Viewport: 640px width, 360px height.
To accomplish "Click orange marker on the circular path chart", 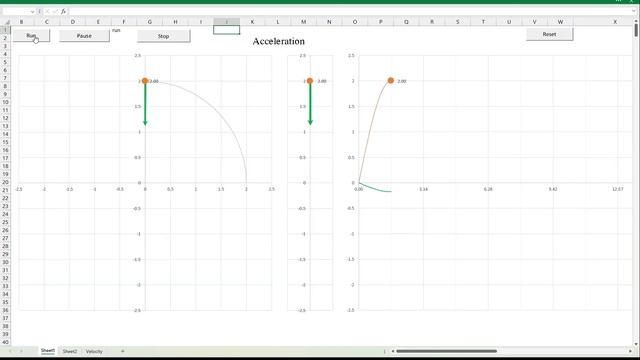I will tap(145, 81).
